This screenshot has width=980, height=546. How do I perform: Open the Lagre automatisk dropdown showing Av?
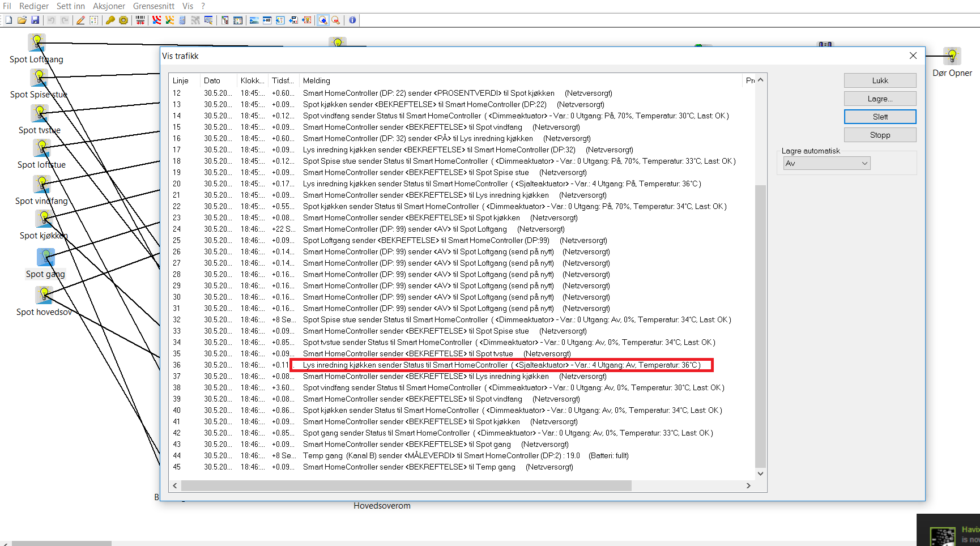pos(826,163)
